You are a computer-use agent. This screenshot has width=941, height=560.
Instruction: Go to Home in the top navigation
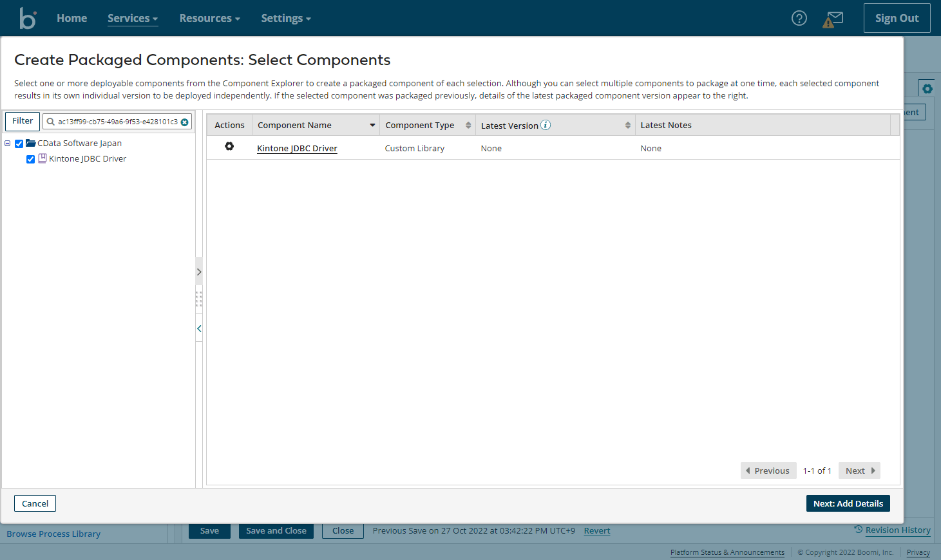pos(71,18)
